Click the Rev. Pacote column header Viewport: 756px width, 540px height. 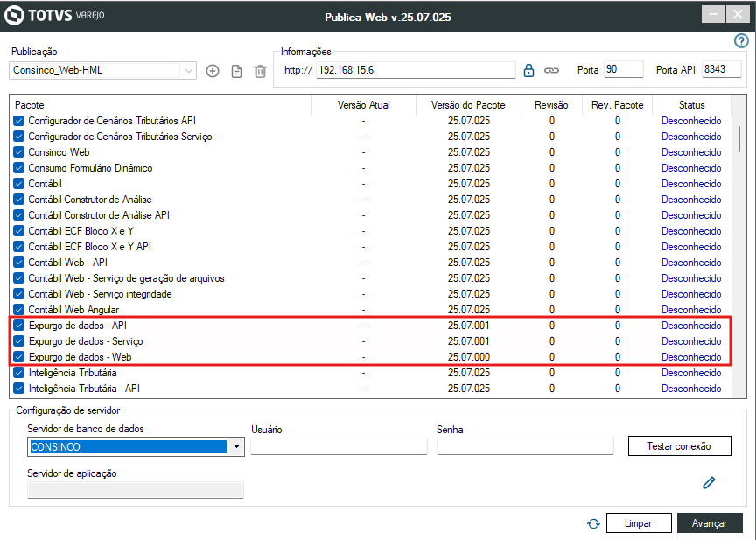coord(617,105)
